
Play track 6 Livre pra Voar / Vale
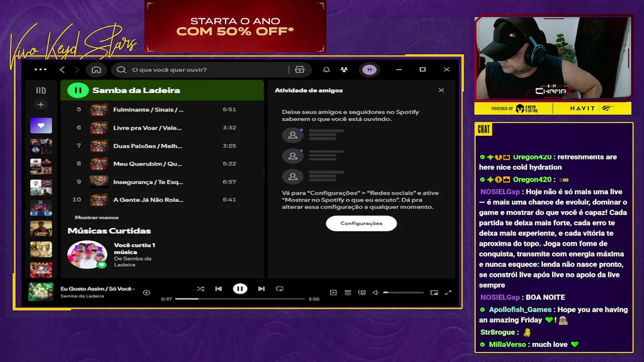click(162, 128)
